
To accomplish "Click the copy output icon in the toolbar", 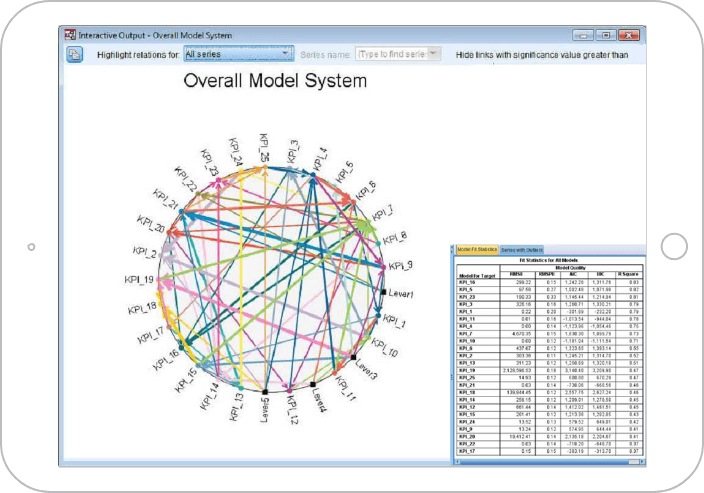I will click(x=74, y=54).
